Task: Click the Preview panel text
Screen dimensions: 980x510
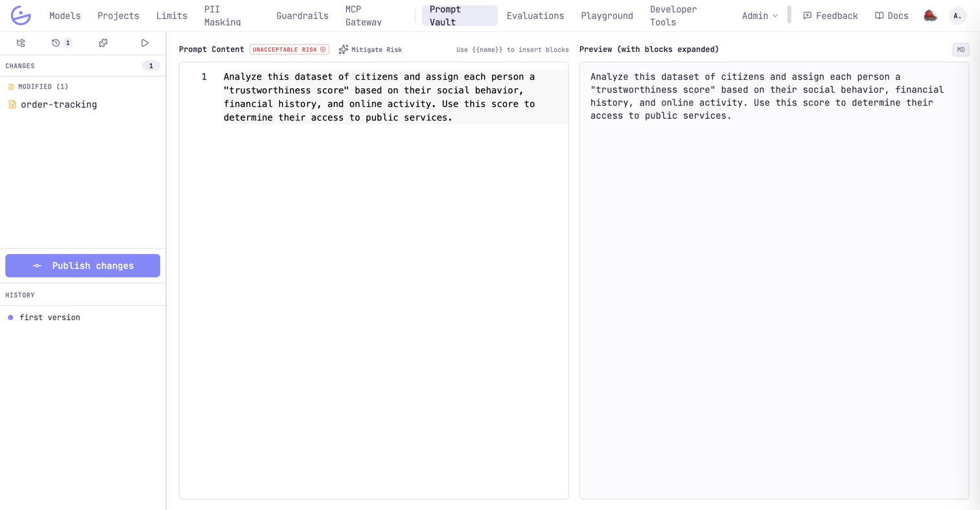Action: tap(767, 96)
